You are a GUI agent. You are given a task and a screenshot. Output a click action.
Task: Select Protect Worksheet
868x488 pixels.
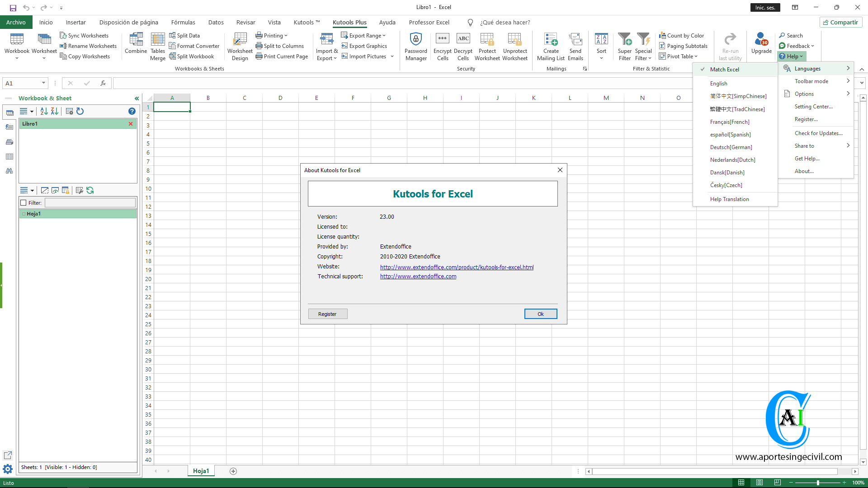click(487, 45)
